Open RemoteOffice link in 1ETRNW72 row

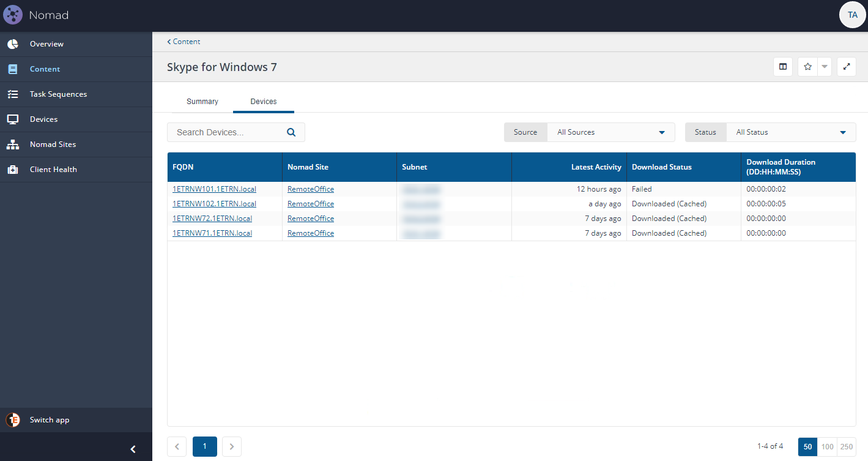point(311,219)
